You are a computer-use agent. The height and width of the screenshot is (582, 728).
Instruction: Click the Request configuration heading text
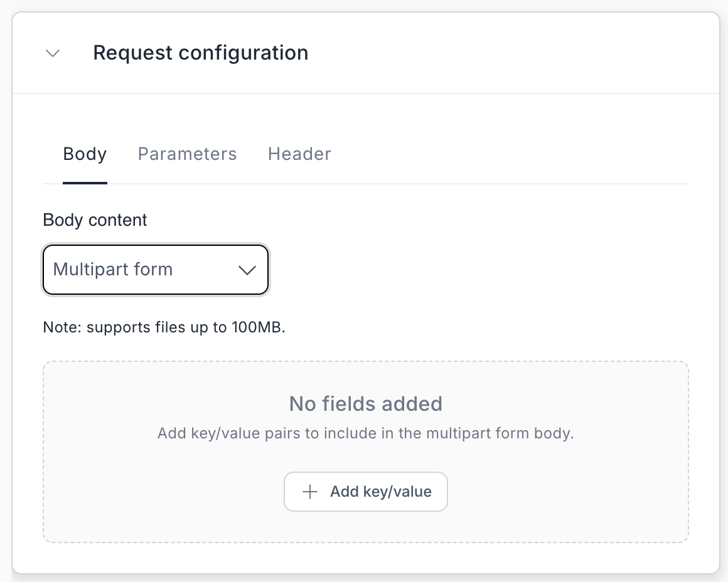pyautogui.click(x=200, y=53)
